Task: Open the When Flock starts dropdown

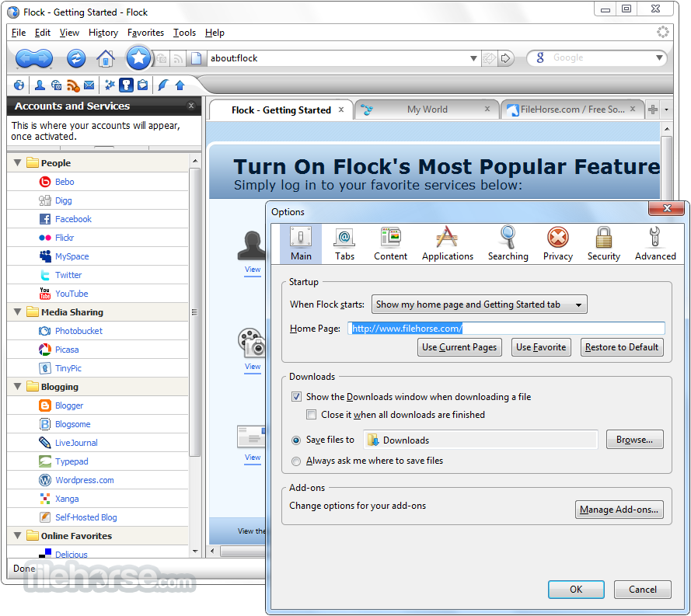Action: [478, 304]
